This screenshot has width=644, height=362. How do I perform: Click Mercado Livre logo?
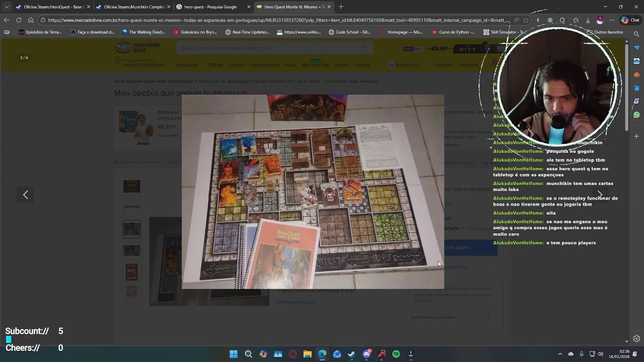(137, 48)
